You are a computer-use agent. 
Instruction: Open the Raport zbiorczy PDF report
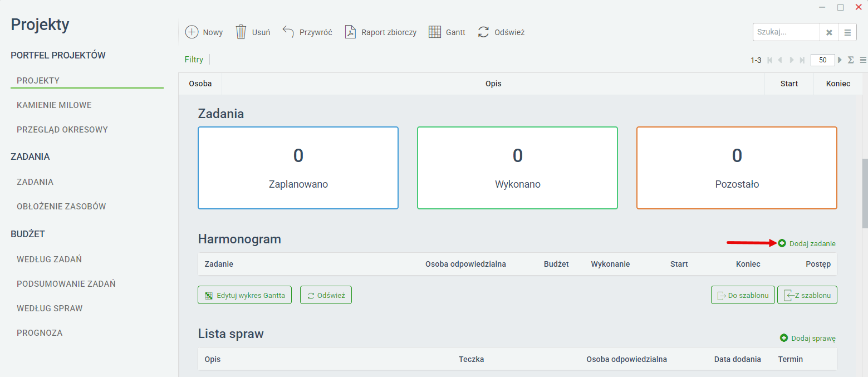tap(381, 32)
